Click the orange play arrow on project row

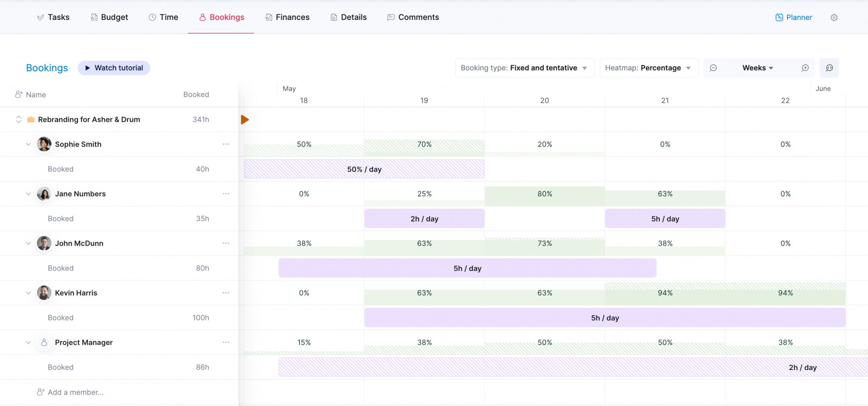pos(245,119)
